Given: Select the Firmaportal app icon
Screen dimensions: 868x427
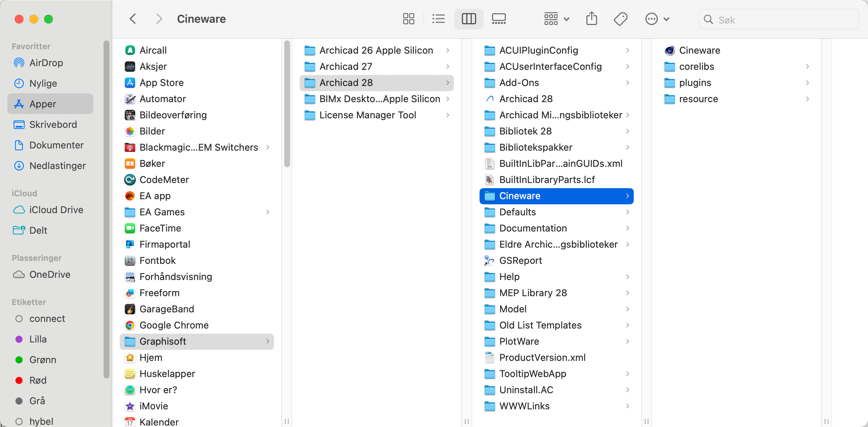Looking at the screenshot, I should (x=130, y=244).
